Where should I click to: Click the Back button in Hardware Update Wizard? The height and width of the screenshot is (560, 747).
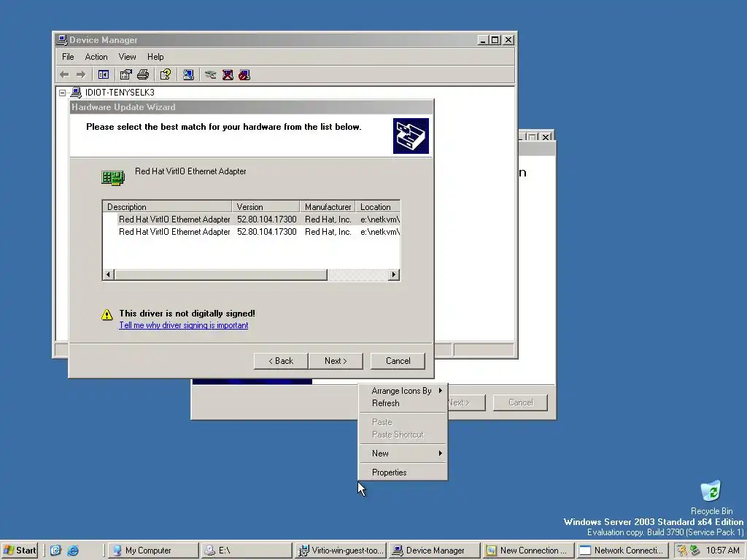click(x=281, y=361)
